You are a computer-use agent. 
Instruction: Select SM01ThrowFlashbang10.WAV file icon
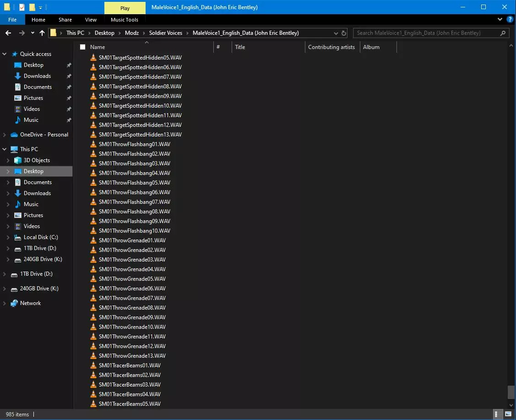[x=93, y=230]
